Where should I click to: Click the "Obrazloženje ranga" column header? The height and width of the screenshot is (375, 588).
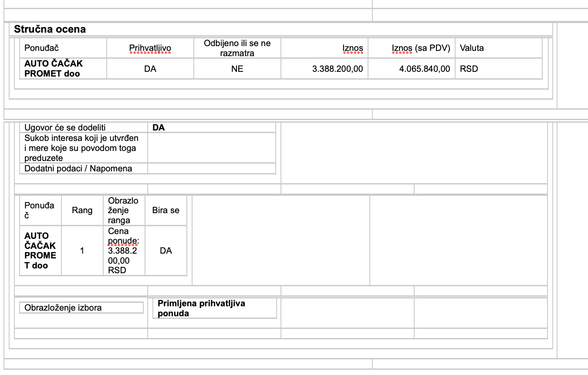coord(123,211)
